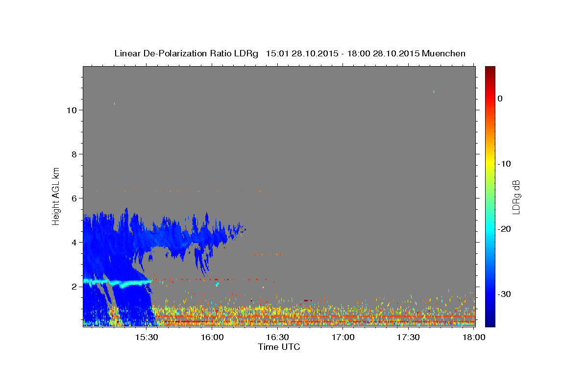Click the height tick label 8

coord(73,154)
